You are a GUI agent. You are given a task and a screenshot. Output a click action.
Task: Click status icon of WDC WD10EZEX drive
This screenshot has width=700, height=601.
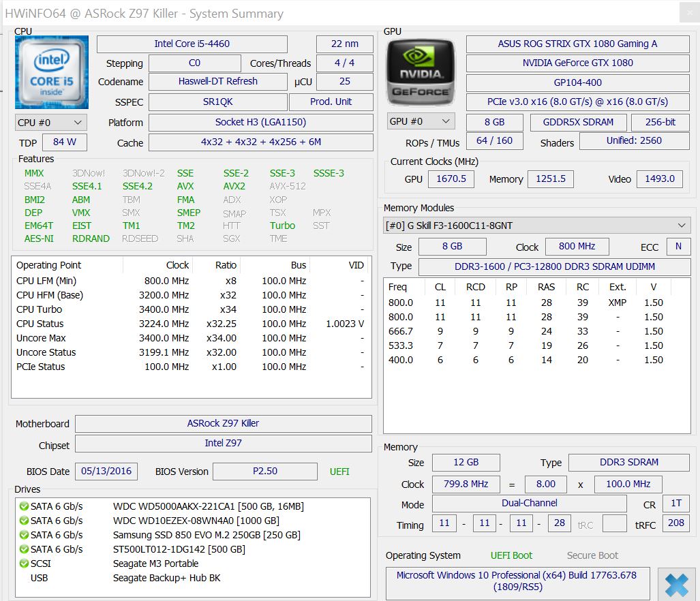tap(24, 521)
